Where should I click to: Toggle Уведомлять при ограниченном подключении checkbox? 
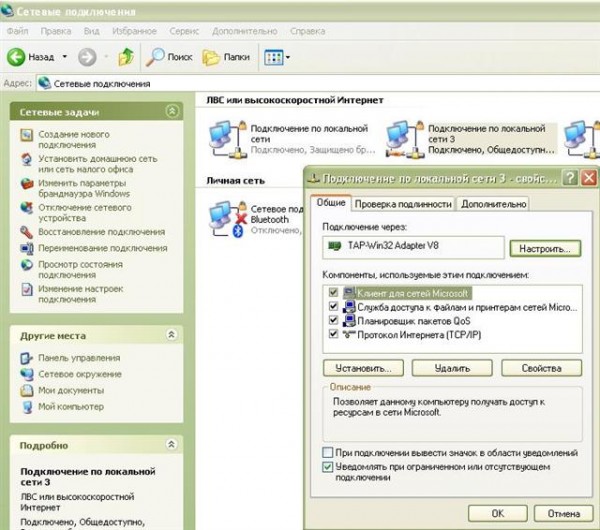coord(328,467)
